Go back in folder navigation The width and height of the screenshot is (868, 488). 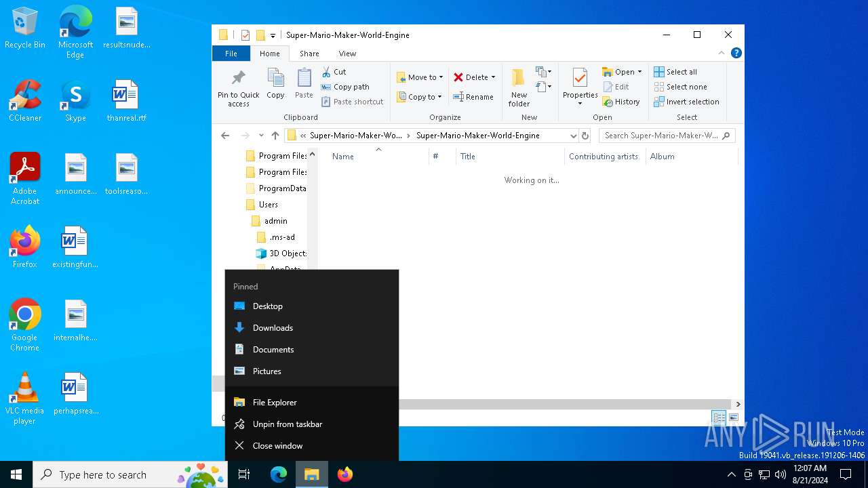[x=225, y=136]
